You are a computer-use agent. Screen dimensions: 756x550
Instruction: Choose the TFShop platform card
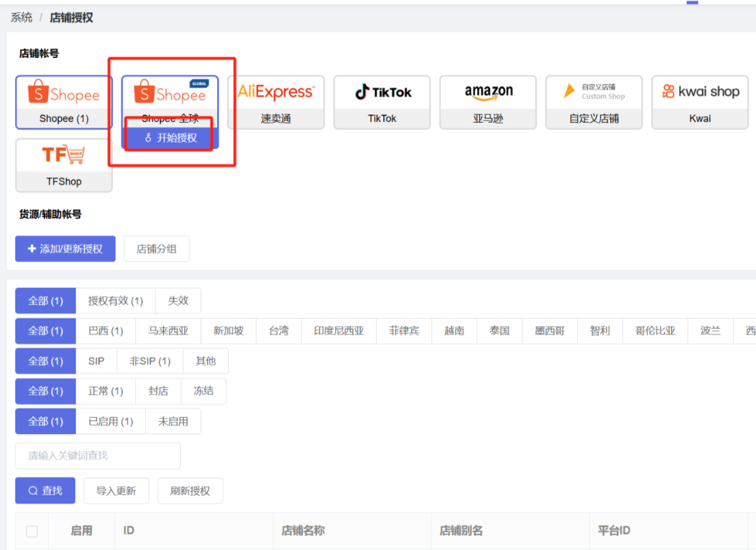64,166
